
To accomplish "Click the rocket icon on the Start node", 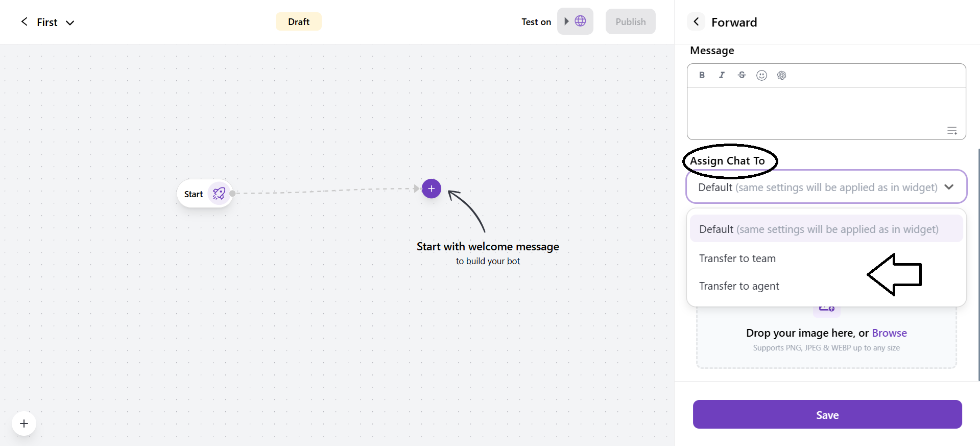I will pos(219,193).
